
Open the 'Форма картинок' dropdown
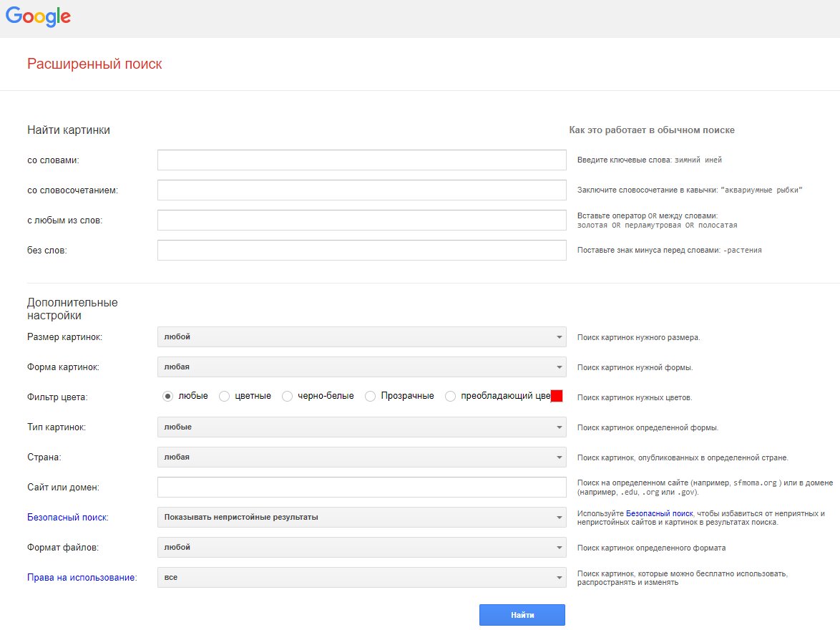(x=361, y=367)
